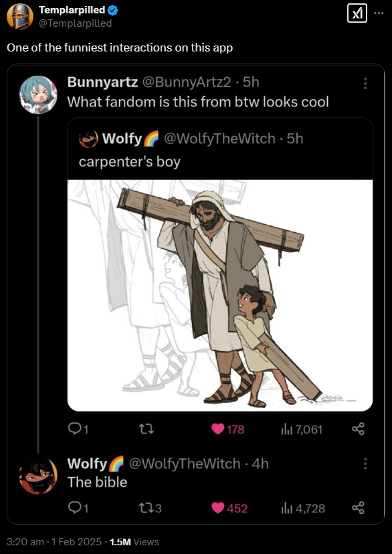
Task: Open the @BunnyArtz2 profile link
Action: pyautogui.click(x=187, y=82)
